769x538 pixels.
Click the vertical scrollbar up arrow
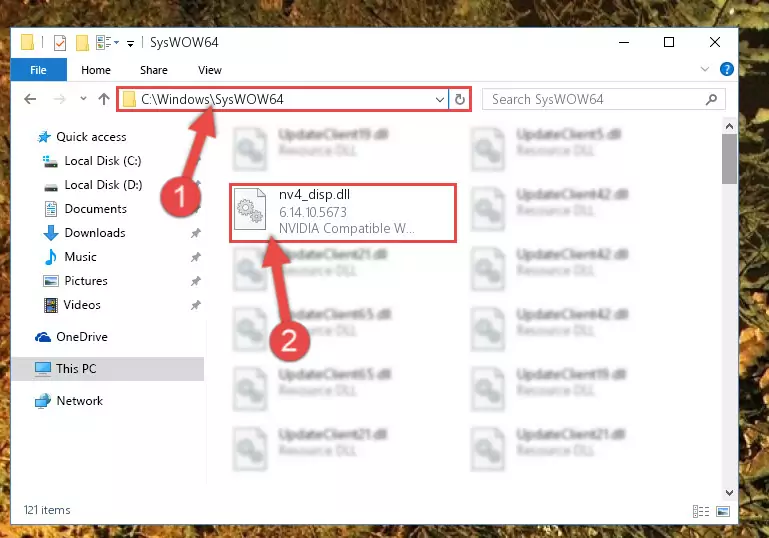coord(729,127)
